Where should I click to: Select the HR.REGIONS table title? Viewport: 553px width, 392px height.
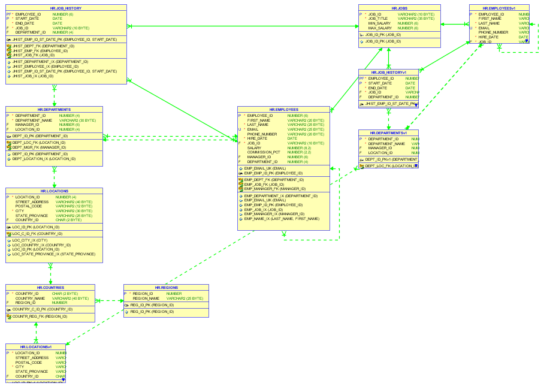click(x=167, y=288)
